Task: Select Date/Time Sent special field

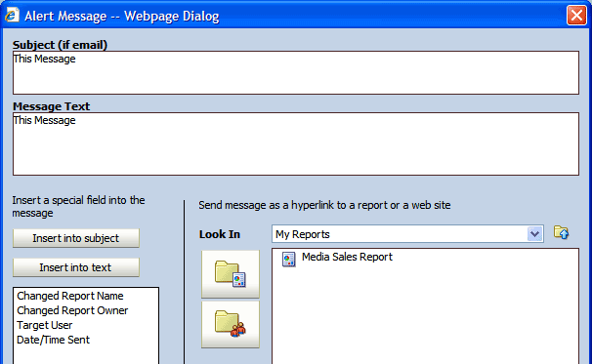Action: (53, 340)
